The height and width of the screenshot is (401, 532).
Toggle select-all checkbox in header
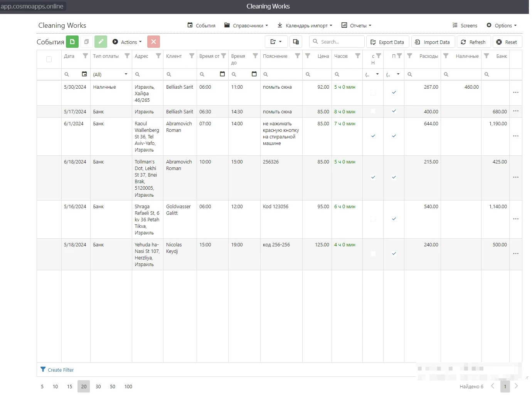point(49,59)
